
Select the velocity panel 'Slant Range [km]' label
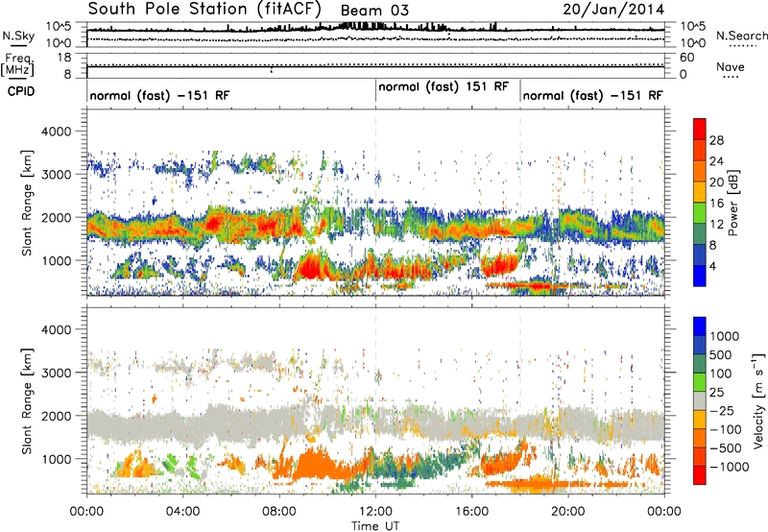tap(27, 400)
